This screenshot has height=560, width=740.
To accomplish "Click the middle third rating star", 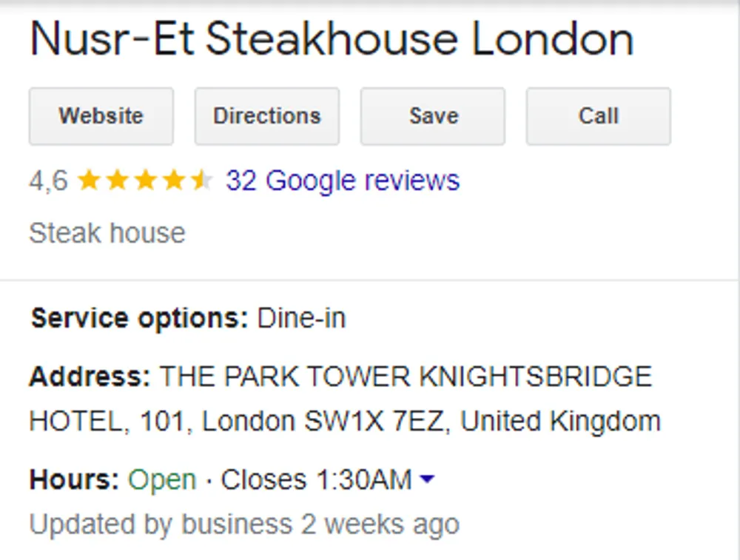I will (x=145, y=181).
